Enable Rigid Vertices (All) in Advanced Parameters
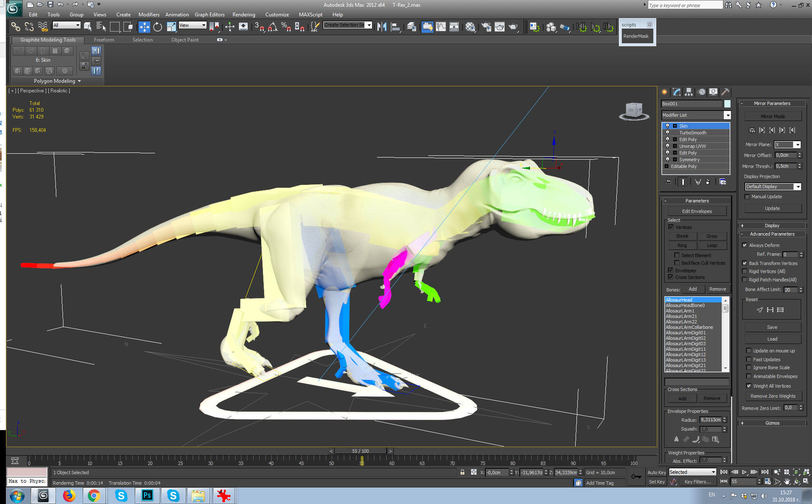812x504 pixels. [745, 271]
